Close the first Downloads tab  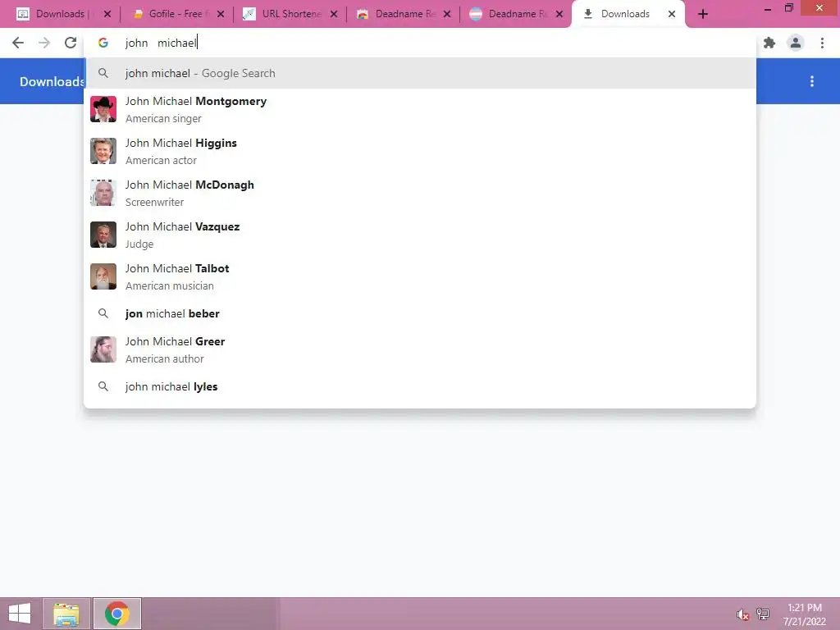107,15
